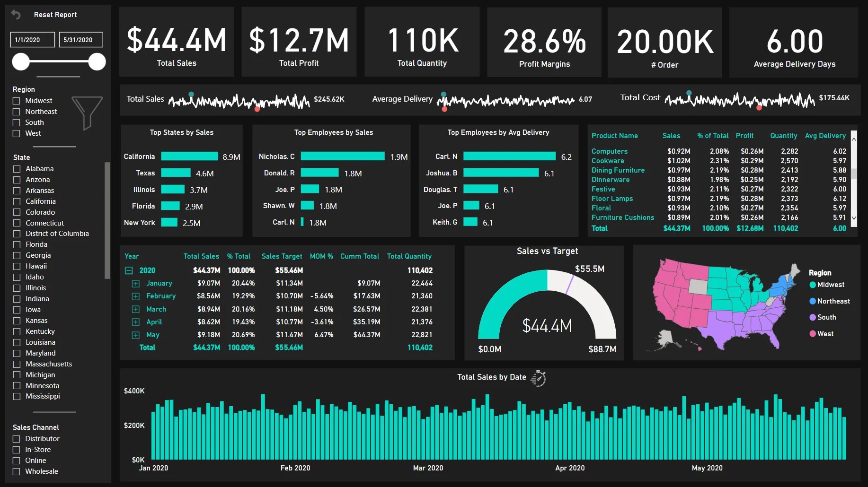Viewport: 868px width, 487px height.
Task: Enable the Online sales channel checkbox
Action: (x=17, y=461)
